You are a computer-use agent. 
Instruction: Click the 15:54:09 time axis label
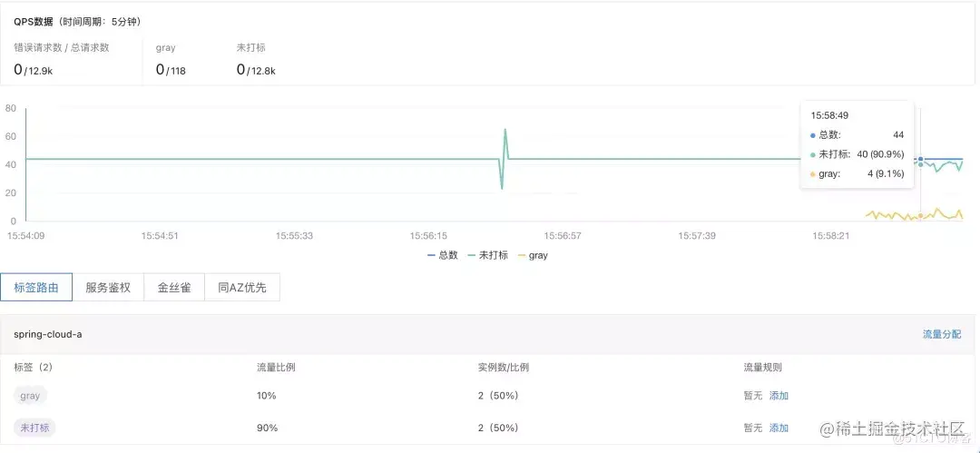25,236
